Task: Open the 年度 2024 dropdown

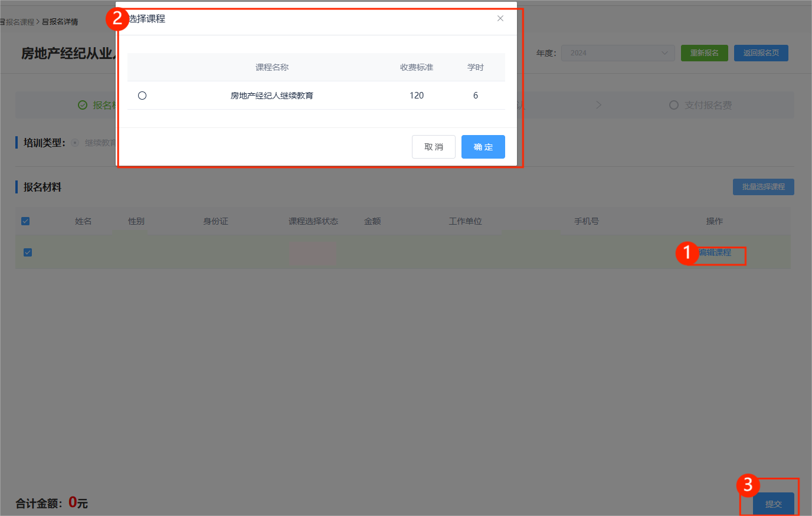Action: [x=617, y=53]
